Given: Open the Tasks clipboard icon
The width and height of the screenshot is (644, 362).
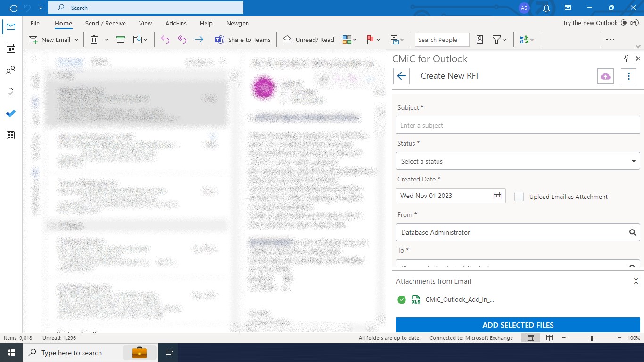Looking at the screenshot, I should tap(10, 92).
